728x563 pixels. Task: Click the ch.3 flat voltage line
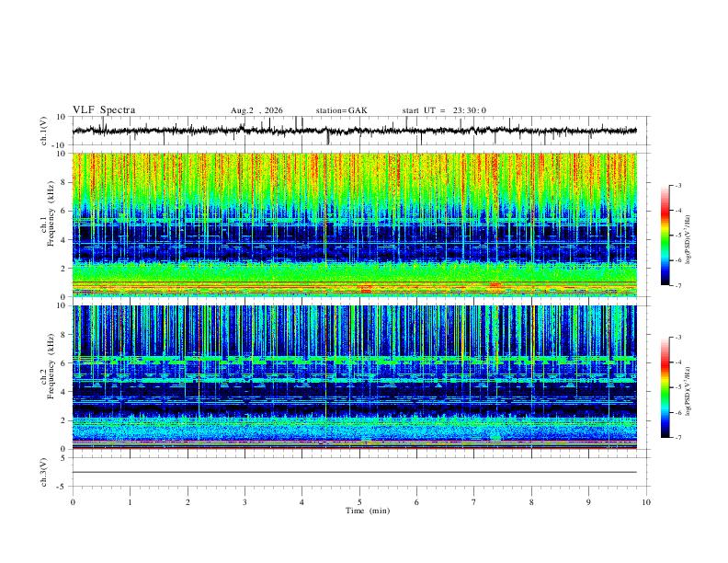355,472
